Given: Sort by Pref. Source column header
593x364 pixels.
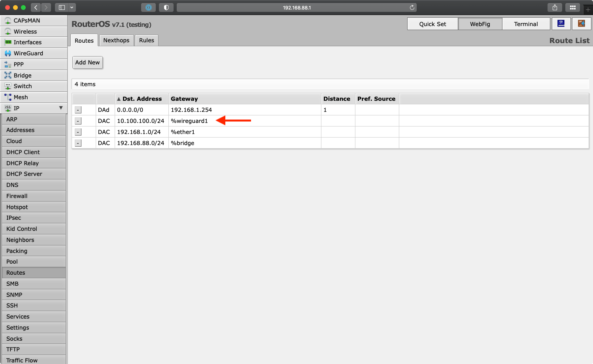Looking at the screenshot, I should pyautogui.click(x=377, y=99).
